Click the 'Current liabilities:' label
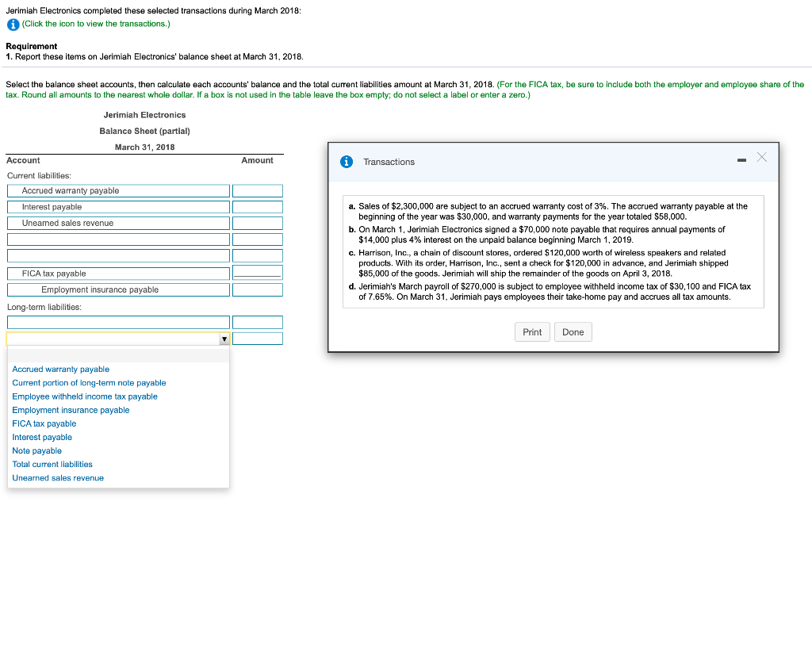Viewport: 812px width, 651px height. 40,175
